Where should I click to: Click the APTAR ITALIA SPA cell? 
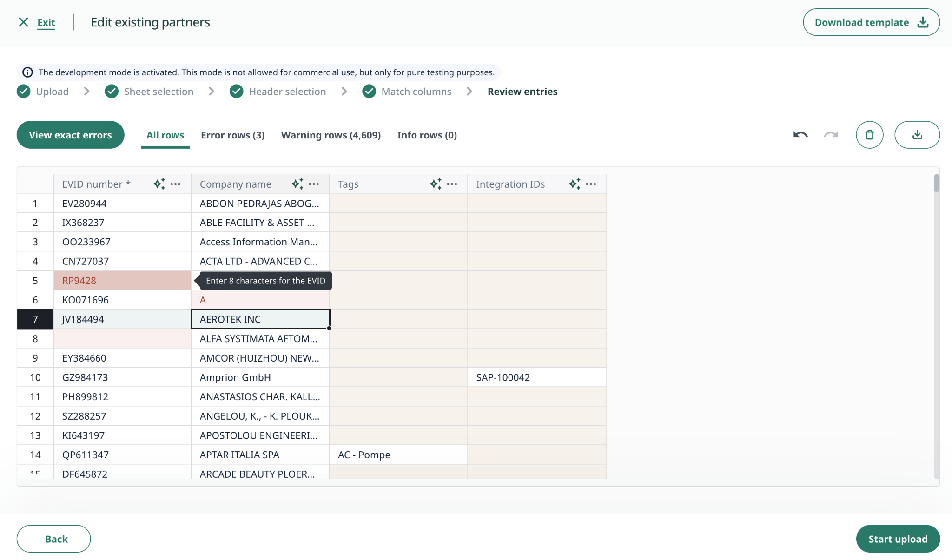click(x=260, y=455)
